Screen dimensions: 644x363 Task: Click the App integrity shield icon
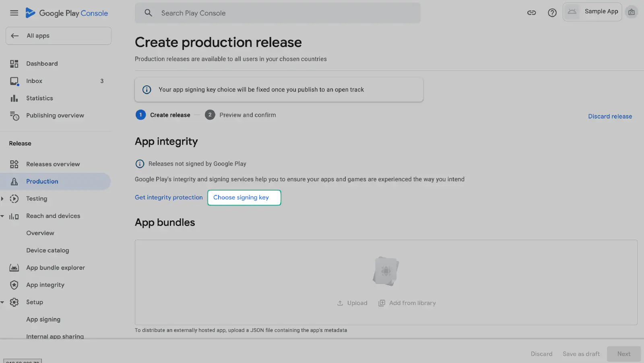coord(14,285)
